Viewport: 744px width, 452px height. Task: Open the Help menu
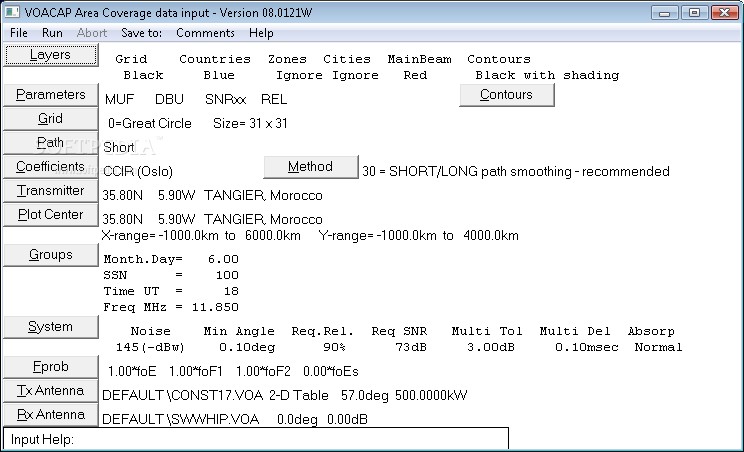click(261, 33)
